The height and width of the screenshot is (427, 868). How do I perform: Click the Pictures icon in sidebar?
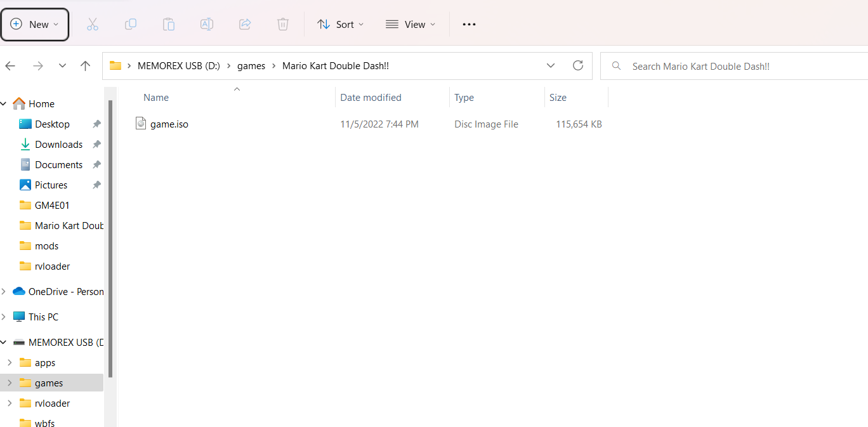coord(25,185)
